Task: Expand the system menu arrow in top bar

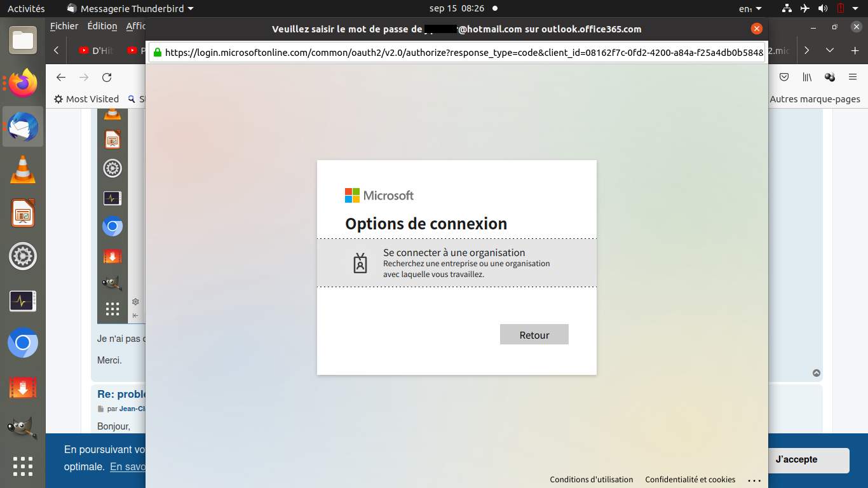Action: pos(857,9)
